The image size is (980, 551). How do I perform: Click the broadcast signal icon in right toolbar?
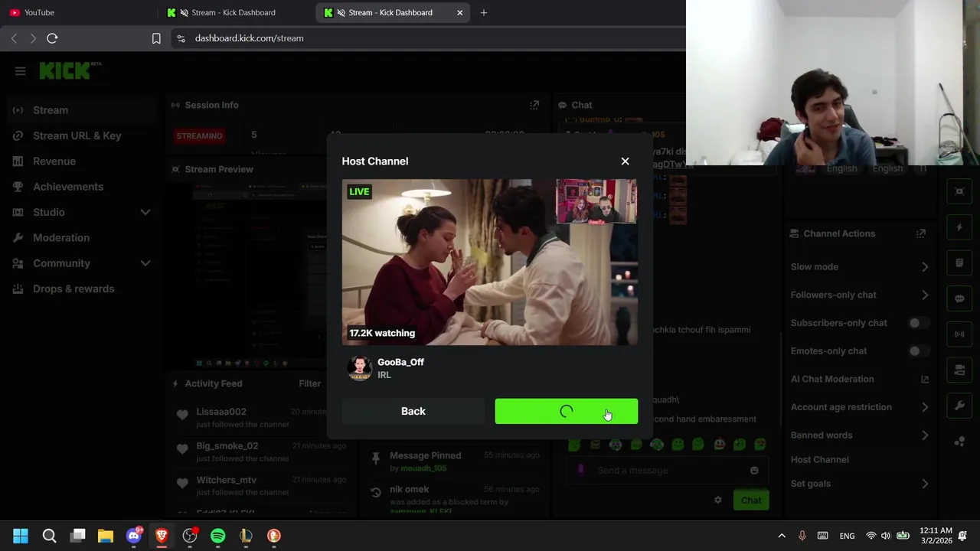coord(959,334)
